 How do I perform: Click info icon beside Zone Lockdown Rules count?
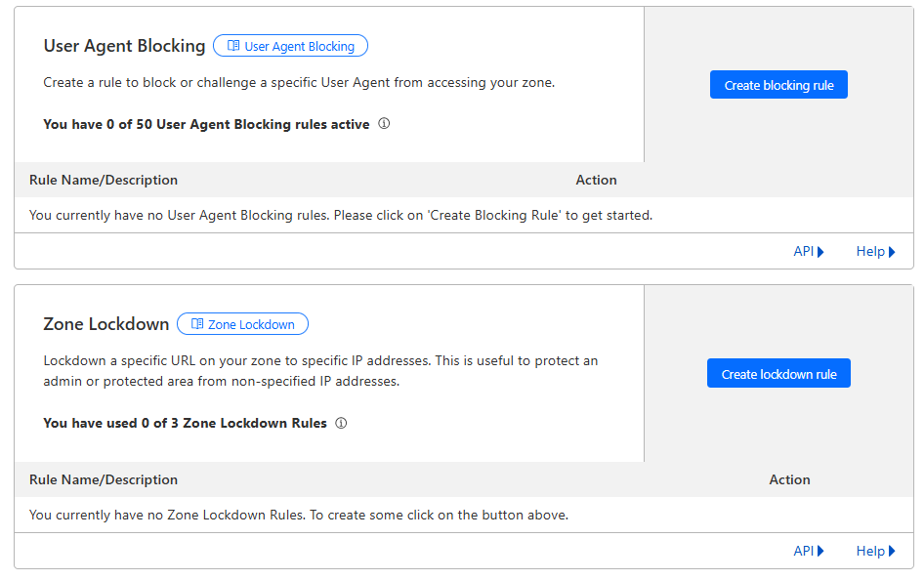click(x=341, y=423)
